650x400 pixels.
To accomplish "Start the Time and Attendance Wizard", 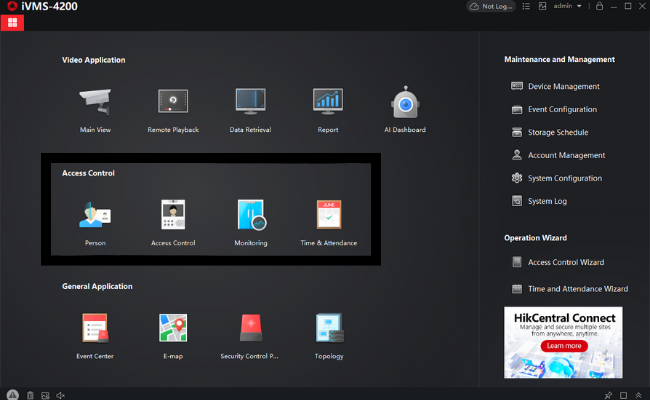I will pos(570,289).
